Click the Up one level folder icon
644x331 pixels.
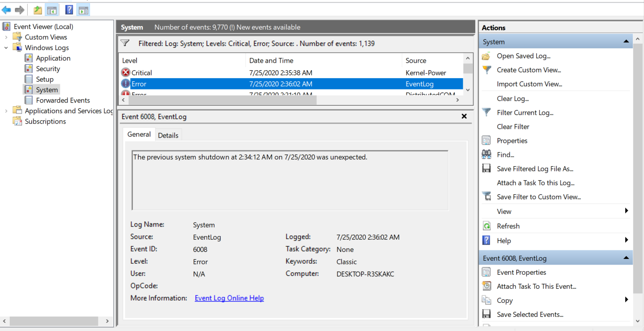pyautogui.click(x=38, y=10)
